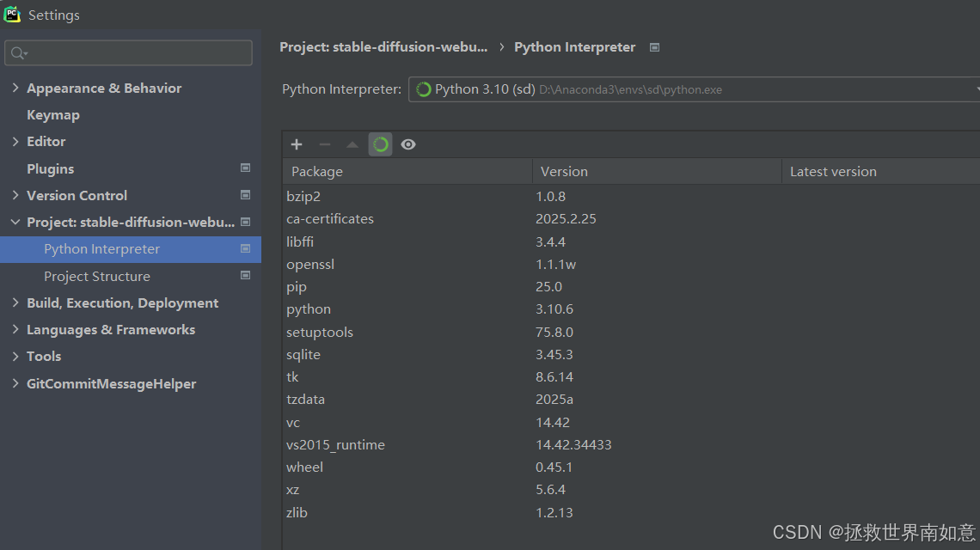Click the Project breadcrumb link
980x550 pixels.
[383, 47]
